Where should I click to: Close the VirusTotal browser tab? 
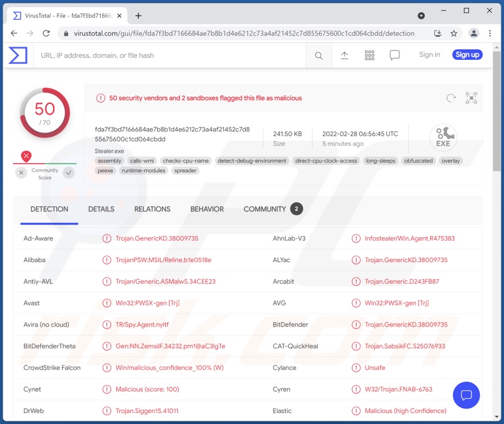click(x=119, y=16)
